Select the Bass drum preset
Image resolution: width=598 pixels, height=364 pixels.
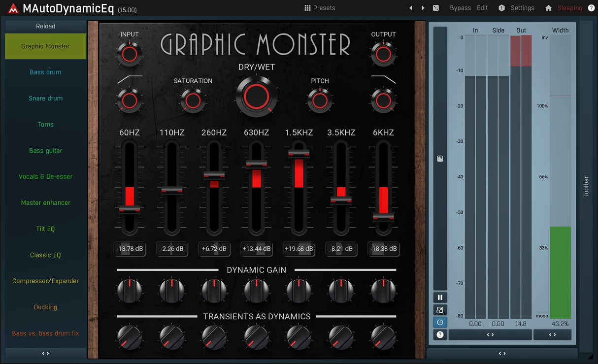tap(45, 72)
